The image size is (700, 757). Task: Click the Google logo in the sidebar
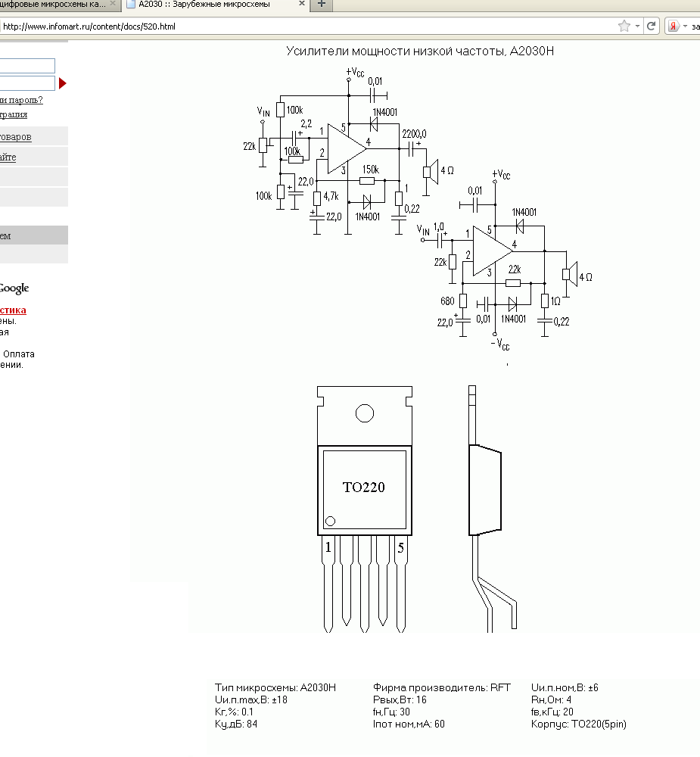pyautogui.click(x=14, y=288)
